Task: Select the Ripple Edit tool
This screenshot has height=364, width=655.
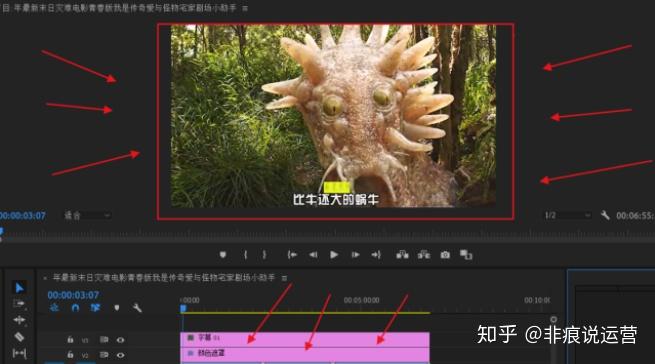Action: click(19, 320)
